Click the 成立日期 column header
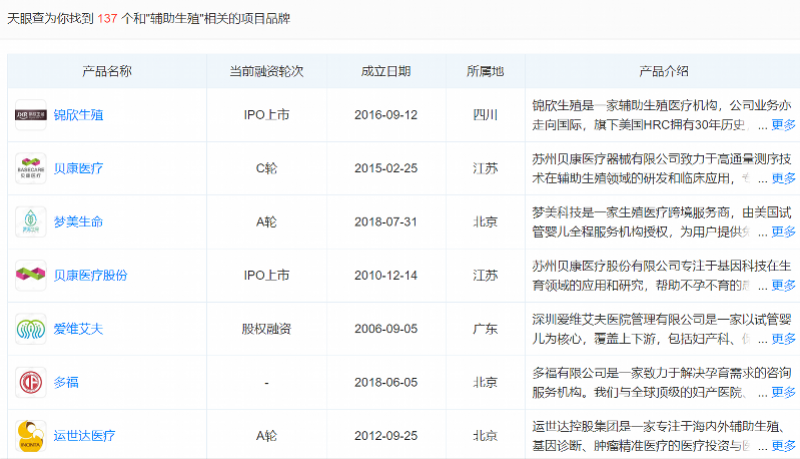 coord(386,71)
